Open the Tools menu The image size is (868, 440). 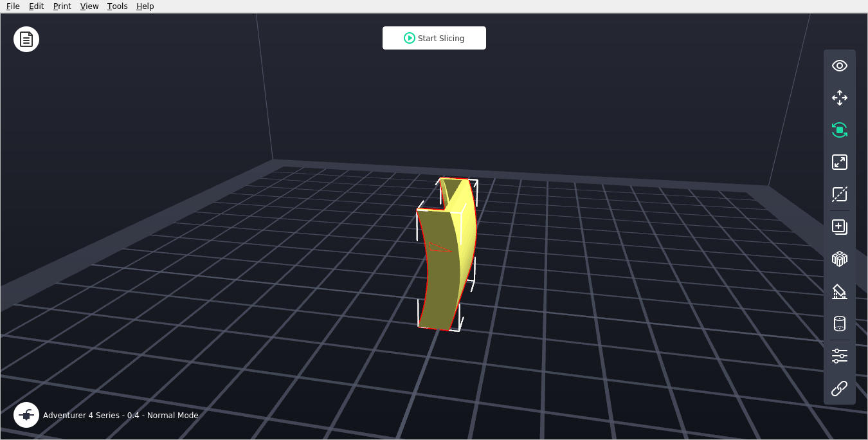point(118,6)
